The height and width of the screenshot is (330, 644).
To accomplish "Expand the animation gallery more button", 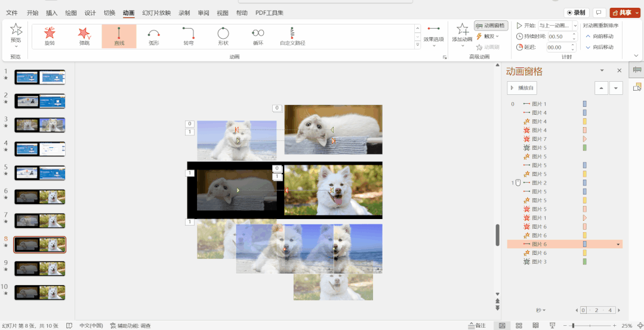I will point(418,44).
